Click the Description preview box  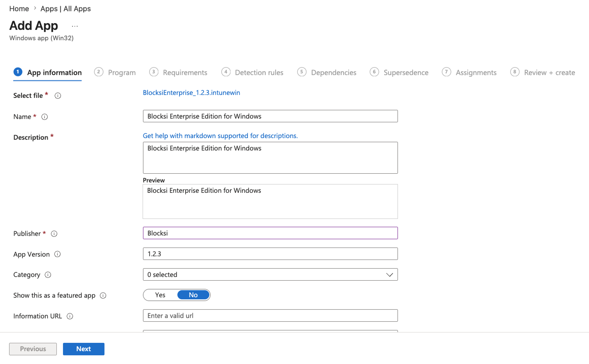270,201
